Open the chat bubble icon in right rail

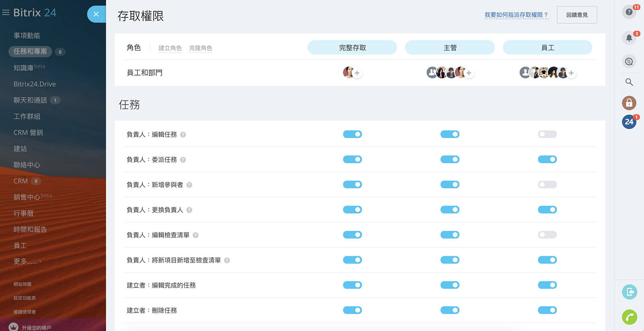pos(629,62)
